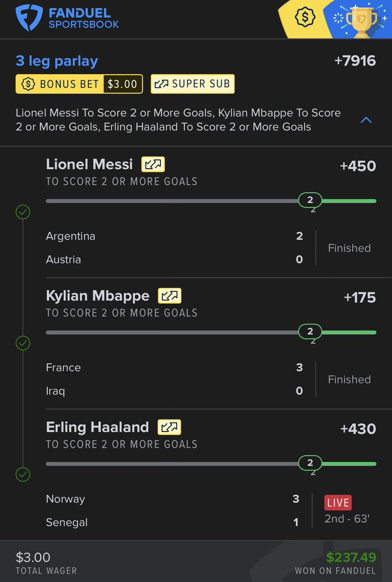Tap the SUPER SUB yellow badge

click(x=193, y=84)
